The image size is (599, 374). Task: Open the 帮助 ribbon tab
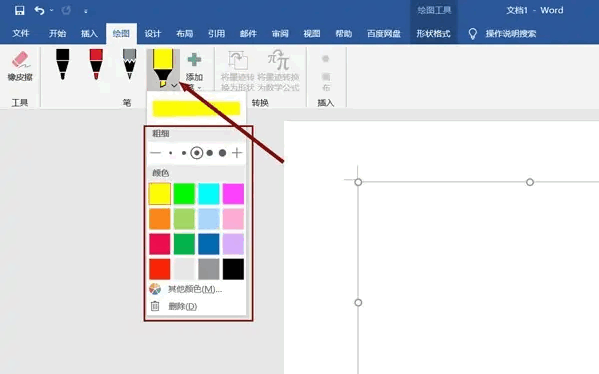point(343,34)
